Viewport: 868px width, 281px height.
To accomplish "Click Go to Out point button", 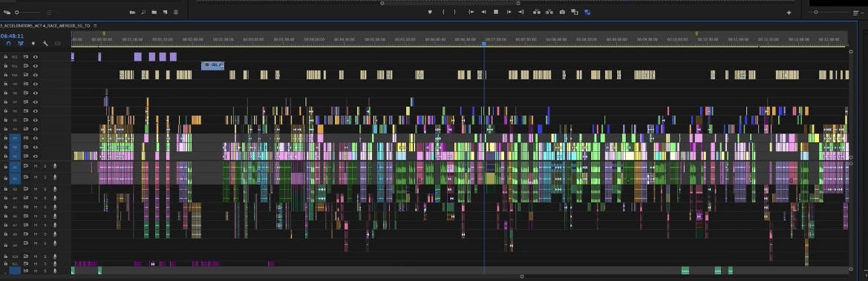I will click(521, 12).
